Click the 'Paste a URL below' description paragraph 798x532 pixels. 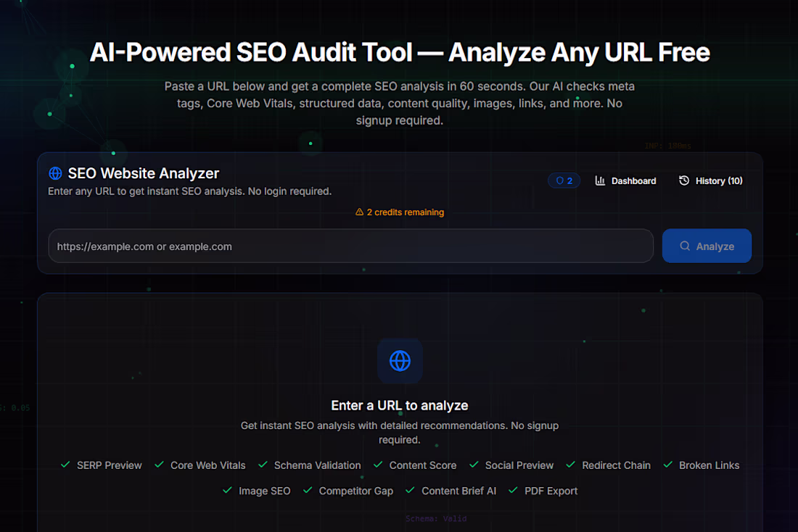point(400,103)
